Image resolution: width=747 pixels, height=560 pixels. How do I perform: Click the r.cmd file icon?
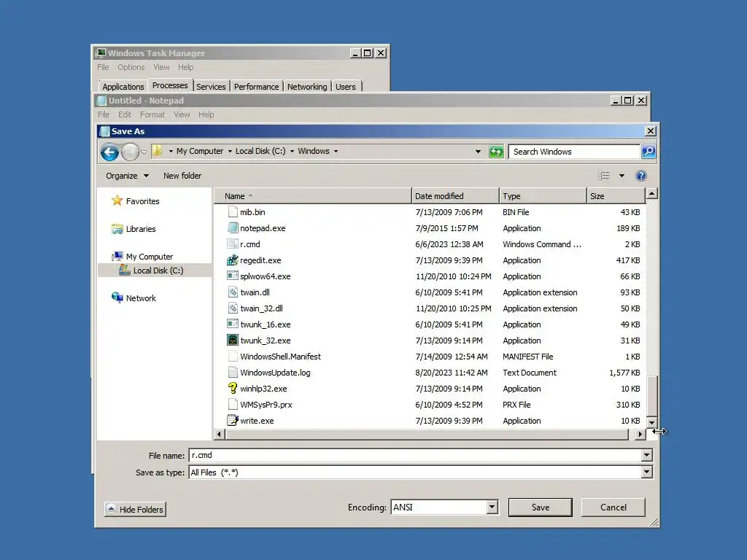coord(233,244)
